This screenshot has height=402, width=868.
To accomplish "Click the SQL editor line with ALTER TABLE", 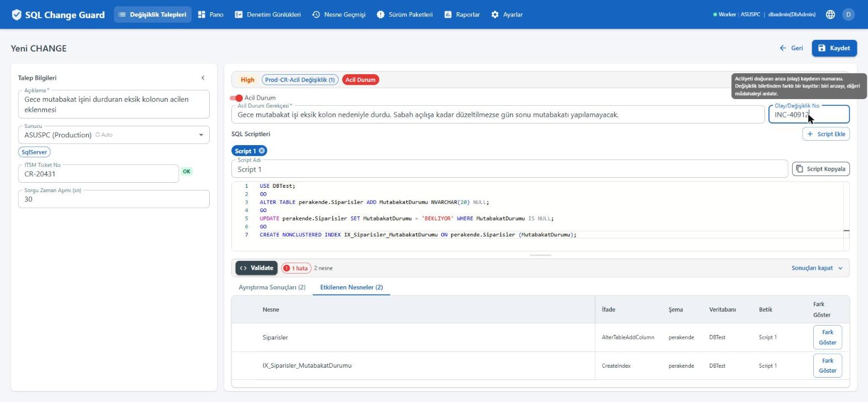I will (x=374, y=203).
